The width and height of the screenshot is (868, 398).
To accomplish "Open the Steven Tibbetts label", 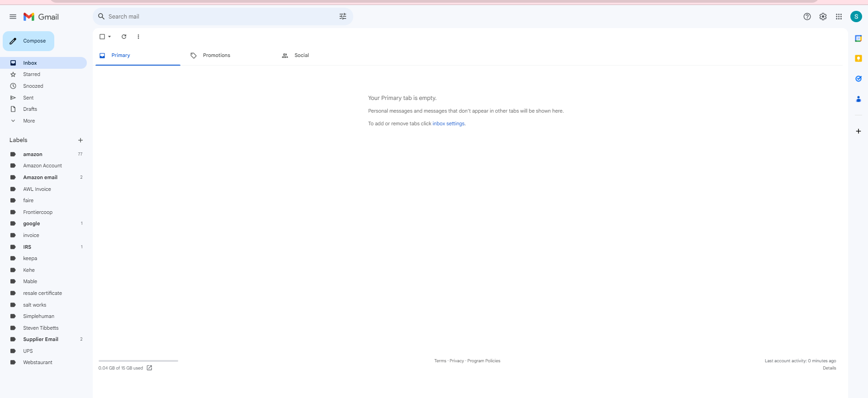I will [43, 328].
